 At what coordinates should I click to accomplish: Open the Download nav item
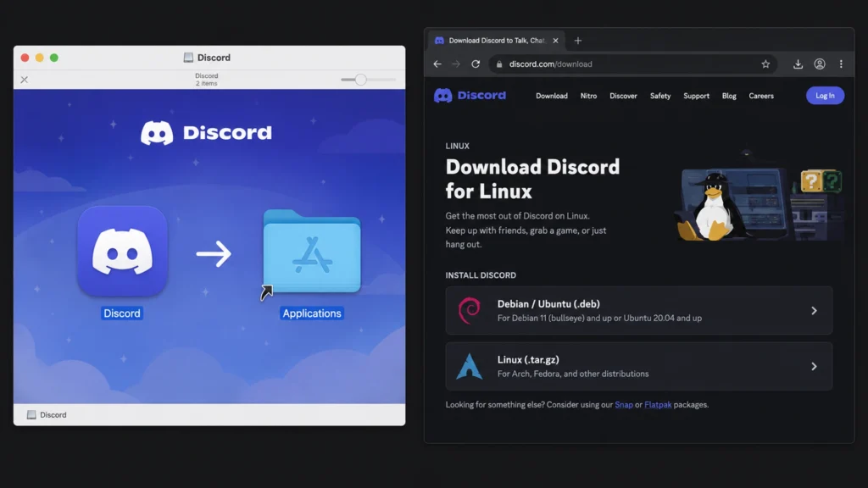(551, 96)
